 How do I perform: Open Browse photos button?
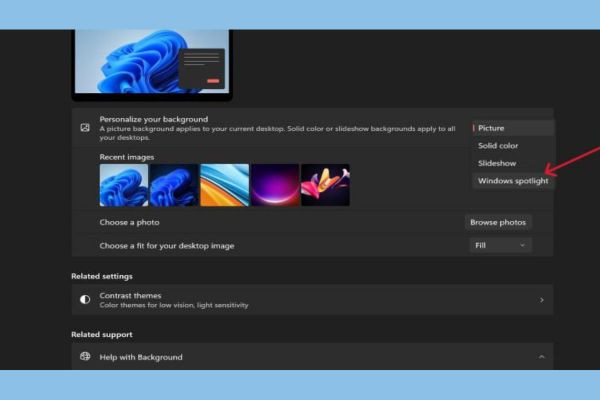tap(498, 222)
